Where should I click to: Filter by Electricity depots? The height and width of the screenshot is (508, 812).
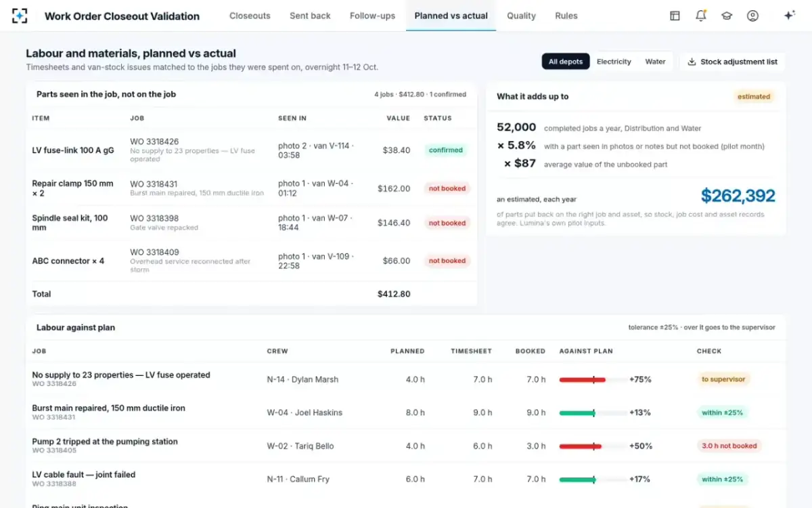pos(614,62)
